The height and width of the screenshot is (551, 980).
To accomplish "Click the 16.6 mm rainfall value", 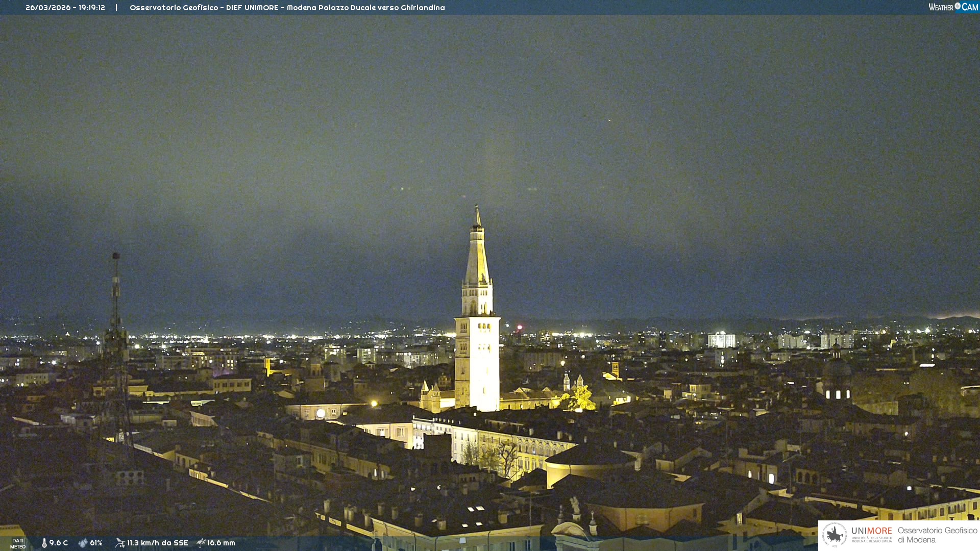I will tap(221, 543).
